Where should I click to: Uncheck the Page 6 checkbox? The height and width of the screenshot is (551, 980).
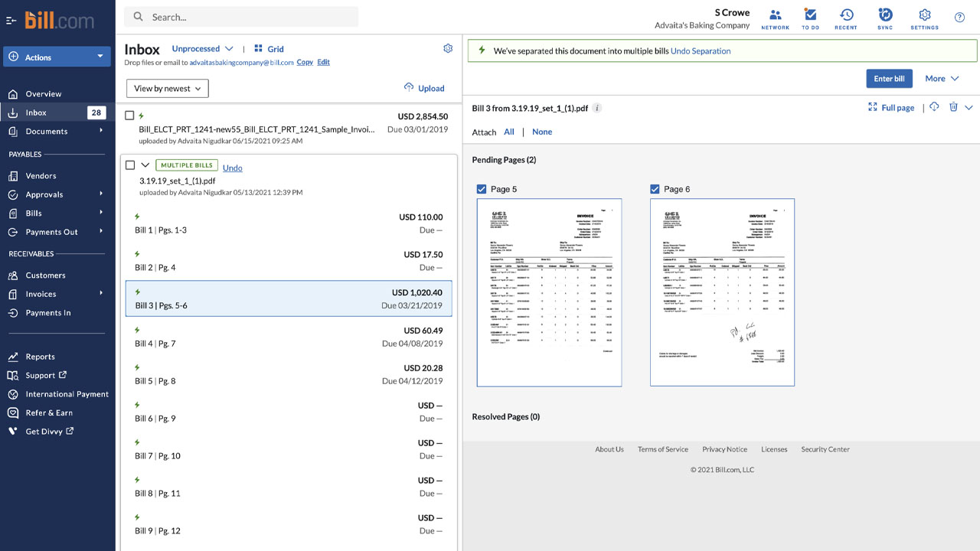(x=655, y=189)
